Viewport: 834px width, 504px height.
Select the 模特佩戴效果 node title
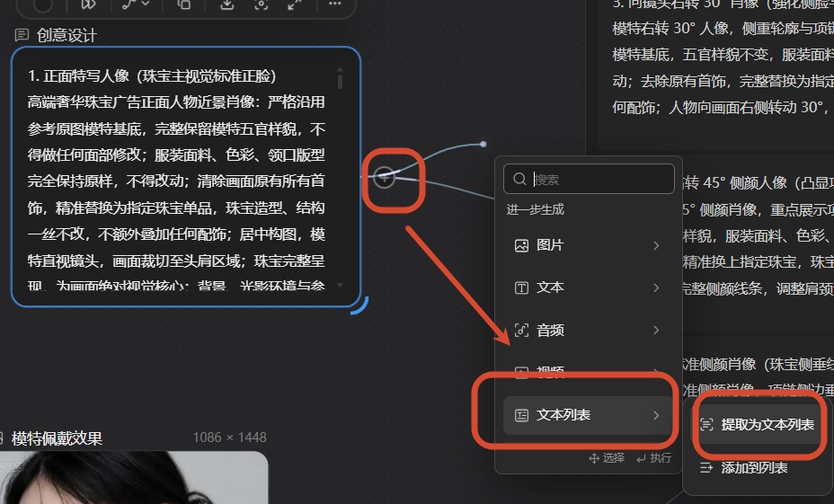[x=57, y=438]
